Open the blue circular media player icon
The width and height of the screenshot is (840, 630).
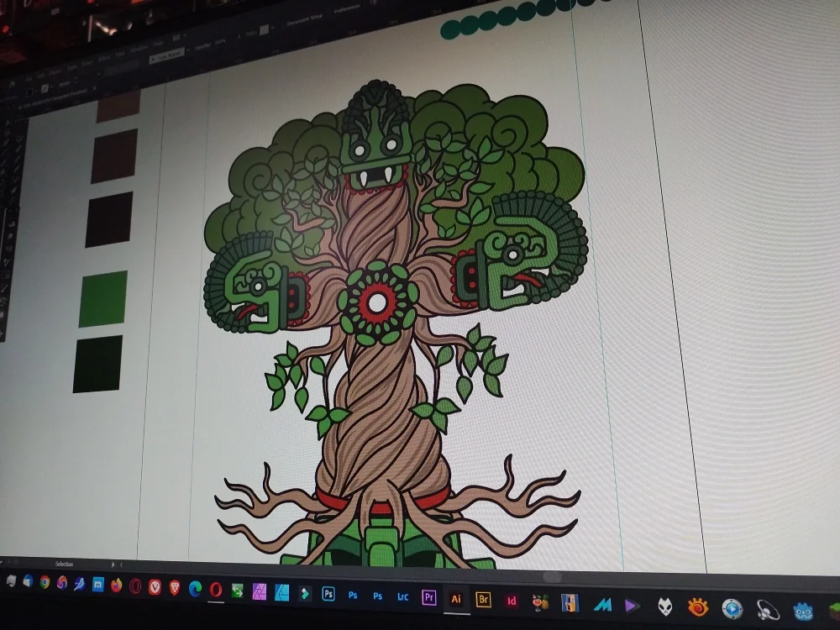(732, 609)
